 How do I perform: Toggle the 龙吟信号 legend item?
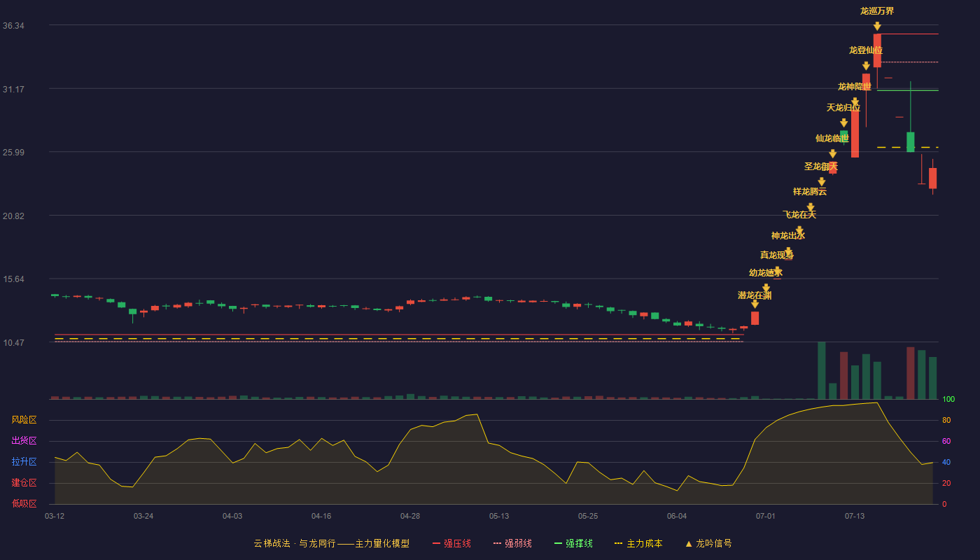[x=708, y=543]
